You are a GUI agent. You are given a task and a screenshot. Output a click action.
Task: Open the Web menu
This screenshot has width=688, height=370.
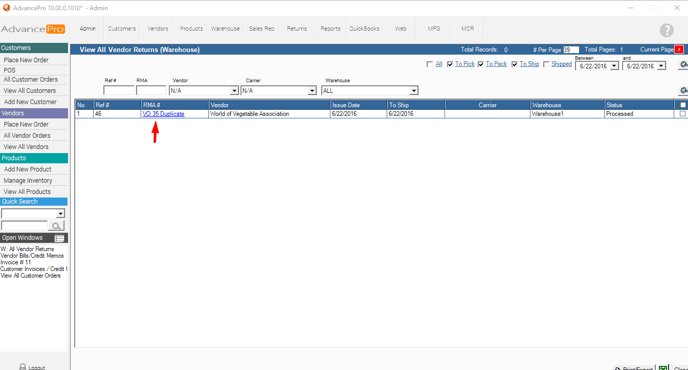coord(400,29)
